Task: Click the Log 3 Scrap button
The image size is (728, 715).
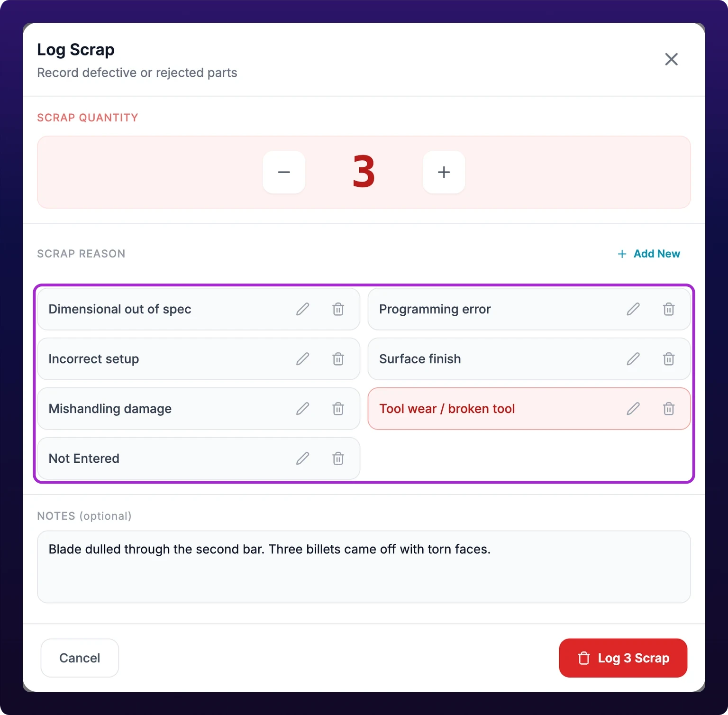Action: [623, 658]
